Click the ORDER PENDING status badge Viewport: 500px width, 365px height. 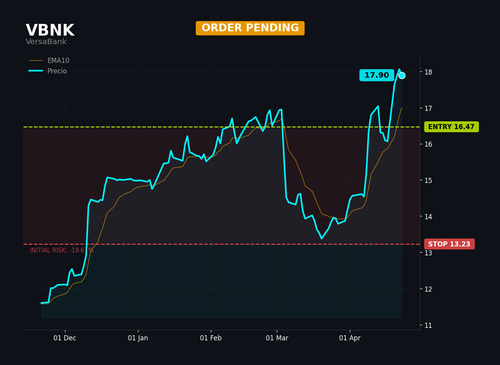(x=250, y=28)
